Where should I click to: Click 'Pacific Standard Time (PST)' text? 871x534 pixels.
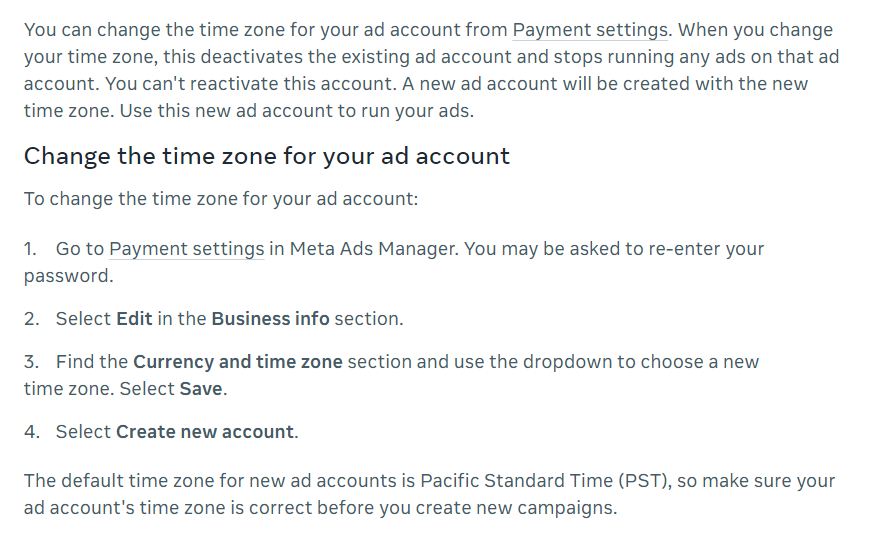[544, 481]
